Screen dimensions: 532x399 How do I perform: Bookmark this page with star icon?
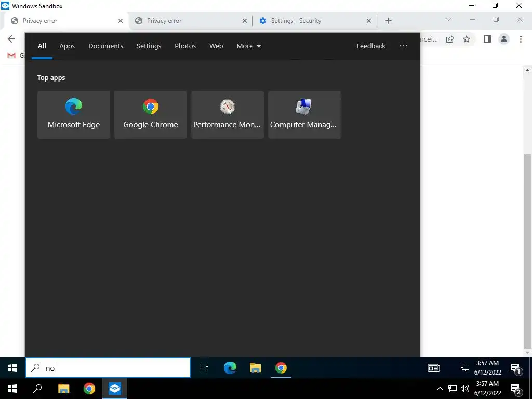point(467,39)
